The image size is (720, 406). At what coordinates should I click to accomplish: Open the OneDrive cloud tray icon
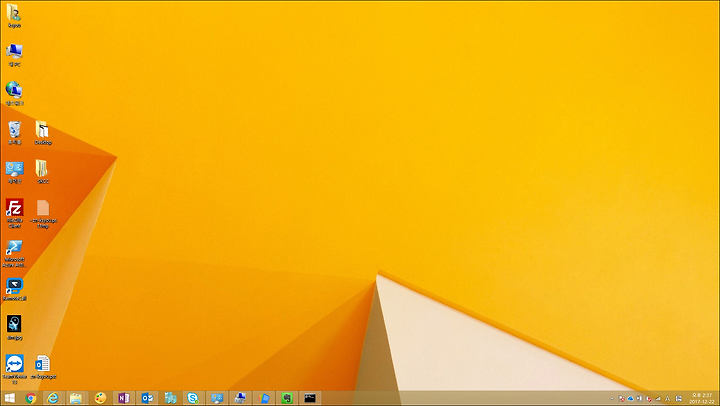coord(630,399)
